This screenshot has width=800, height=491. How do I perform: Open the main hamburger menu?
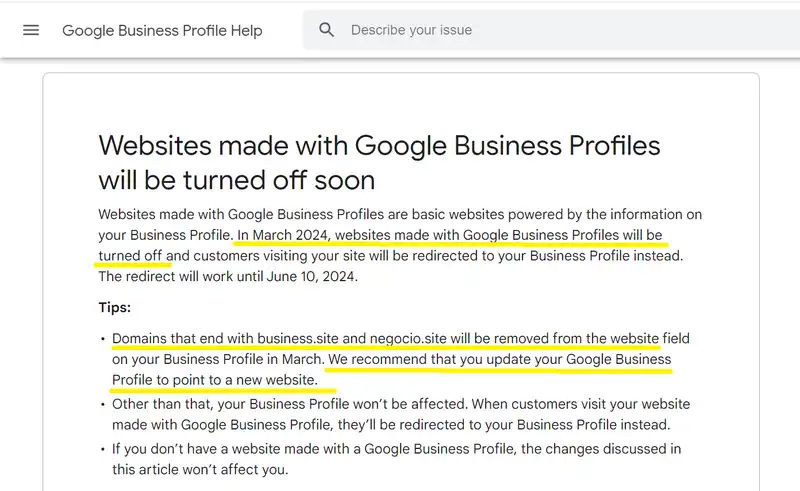coord(31,30)
